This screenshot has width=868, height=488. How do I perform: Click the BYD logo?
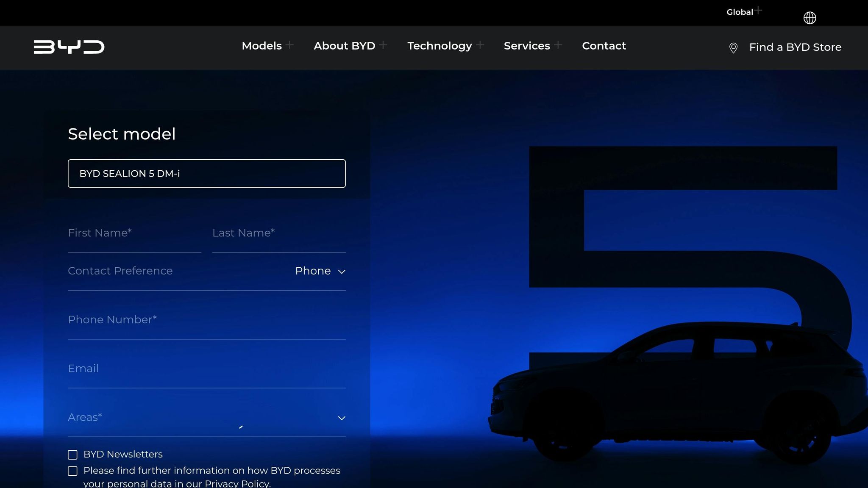click(69, 47)
